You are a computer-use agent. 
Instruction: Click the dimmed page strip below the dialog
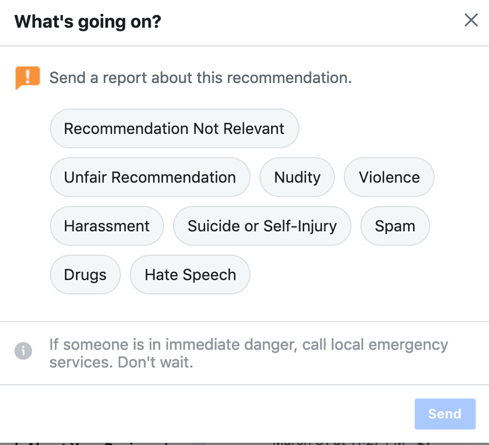(244, 443)
